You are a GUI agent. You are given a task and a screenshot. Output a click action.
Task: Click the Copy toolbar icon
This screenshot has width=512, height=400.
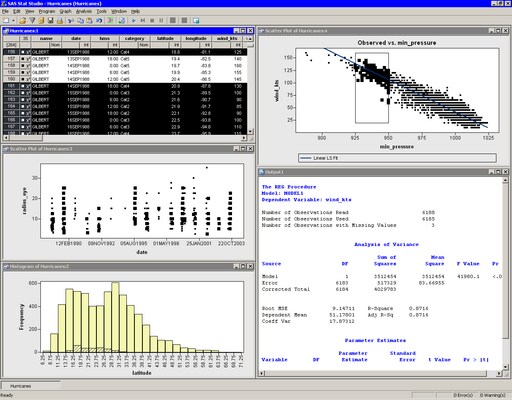[x=80, y=21]
